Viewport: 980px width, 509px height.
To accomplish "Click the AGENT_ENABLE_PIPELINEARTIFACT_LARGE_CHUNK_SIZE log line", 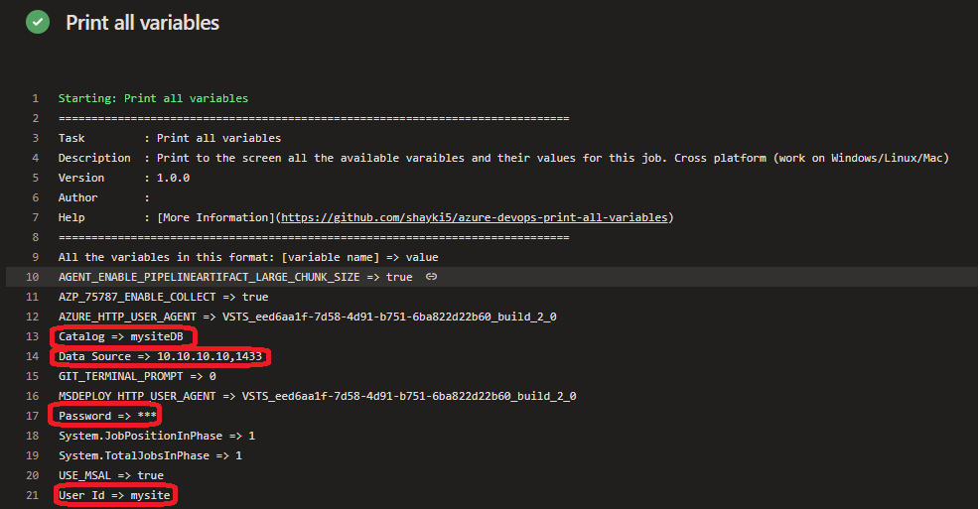I will click(235, 277).
